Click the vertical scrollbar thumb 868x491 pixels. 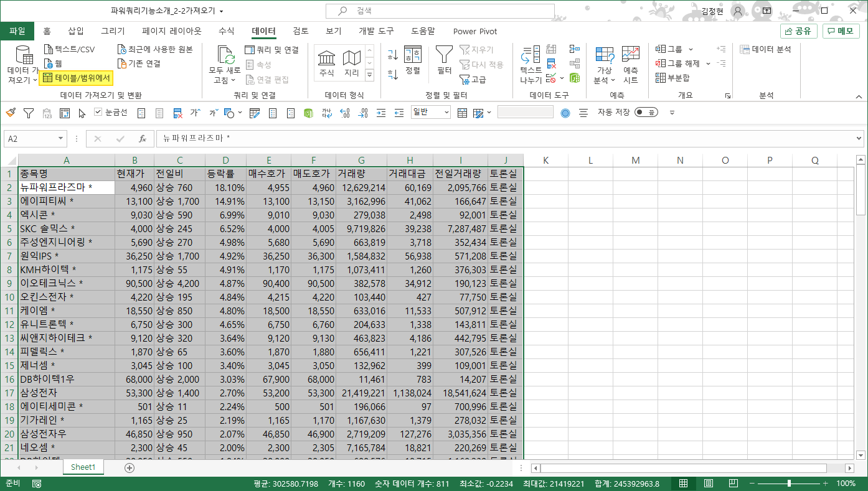(861, 191)
